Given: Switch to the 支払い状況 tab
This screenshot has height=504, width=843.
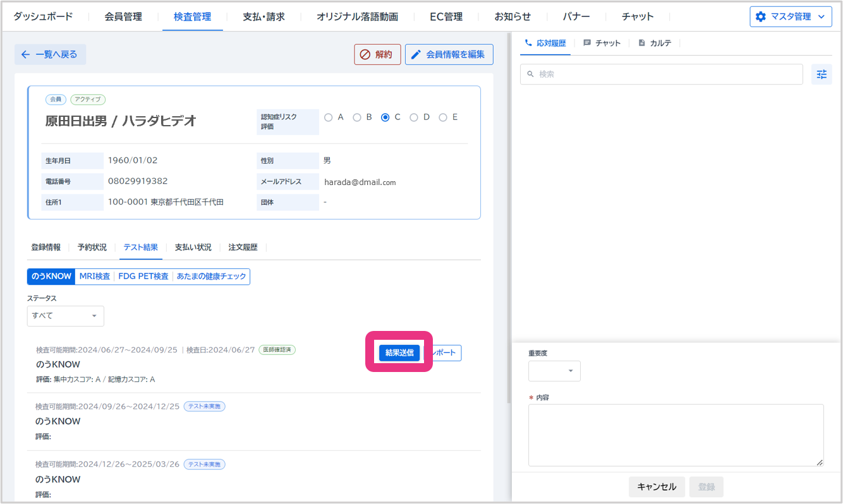Looking at the screenshot, I should click(x=193, y=248).
